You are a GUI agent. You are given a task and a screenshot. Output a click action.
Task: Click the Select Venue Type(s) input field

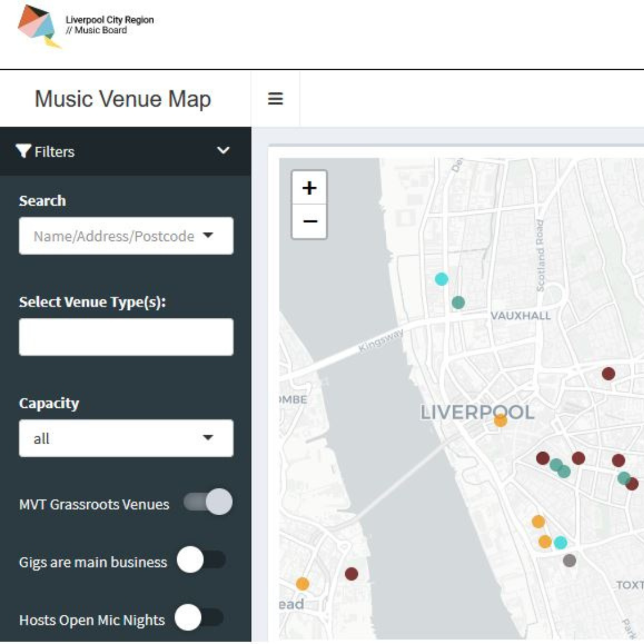[125, 337]
